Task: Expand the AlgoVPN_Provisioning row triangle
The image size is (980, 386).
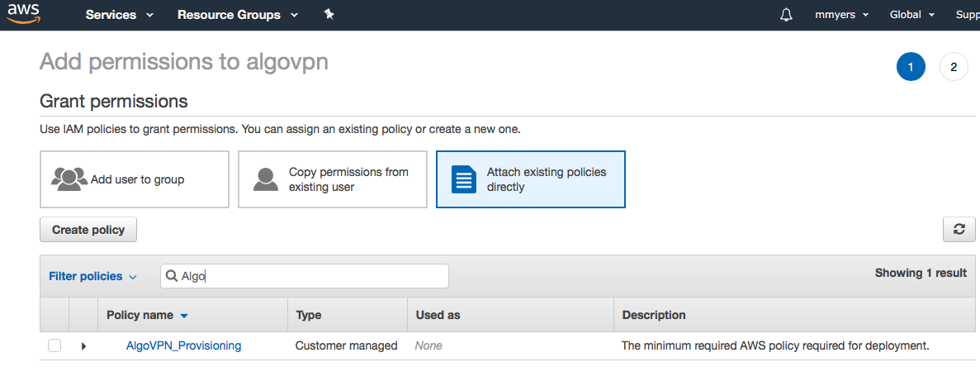Action: tap(83, 346)
